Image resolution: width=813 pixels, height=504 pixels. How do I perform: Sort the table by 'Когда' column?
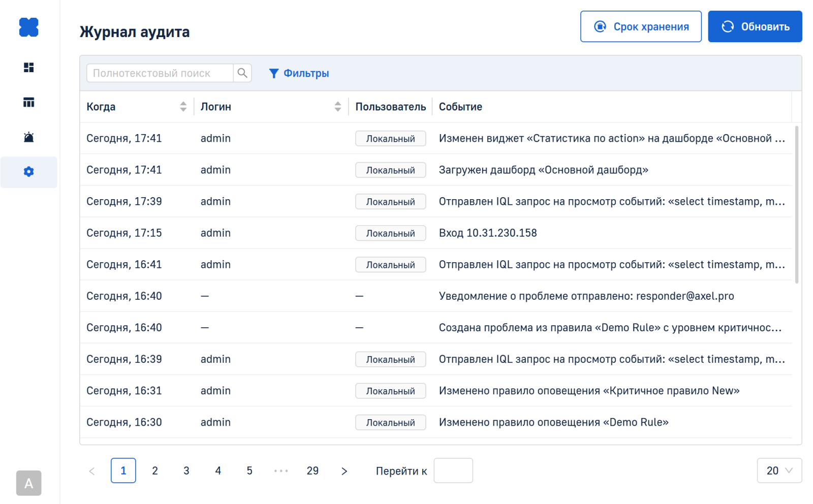point(183,107)
